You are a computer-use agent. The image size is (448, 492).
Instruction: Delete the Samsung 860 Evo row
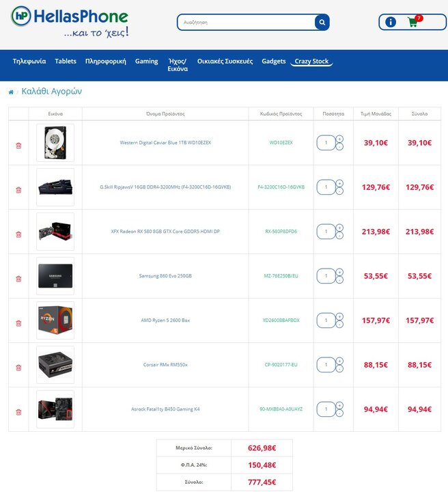pyautogui.click(x=18, y=279)
